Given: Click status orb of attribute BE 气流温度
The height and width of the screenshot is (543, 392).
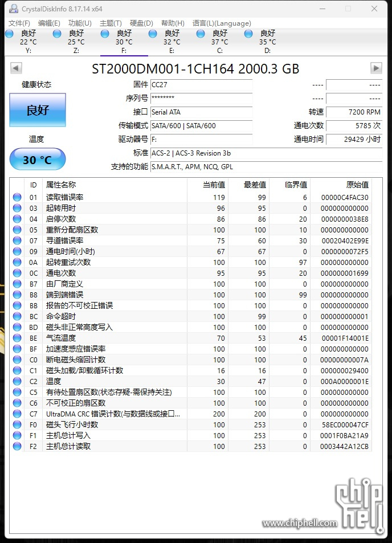Looking at the screenshot, I should point(17,338).
